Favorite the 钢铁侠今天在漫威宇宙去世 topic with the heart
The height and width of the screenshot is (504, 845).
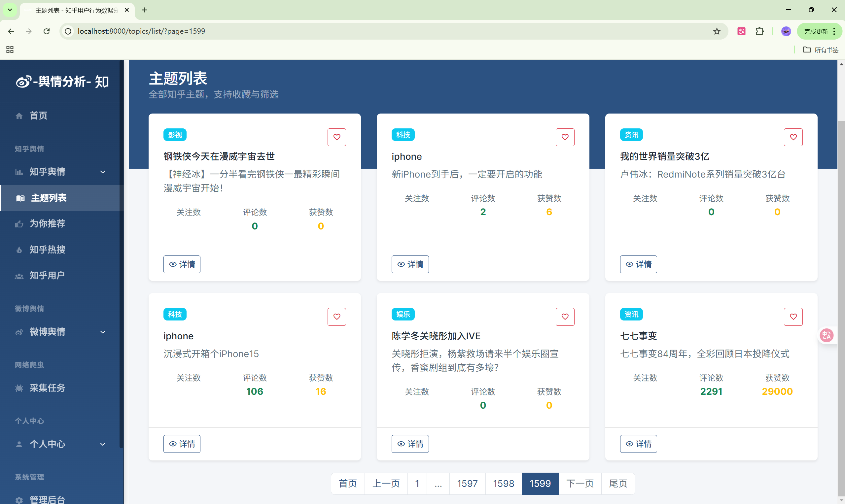[336, 137]
